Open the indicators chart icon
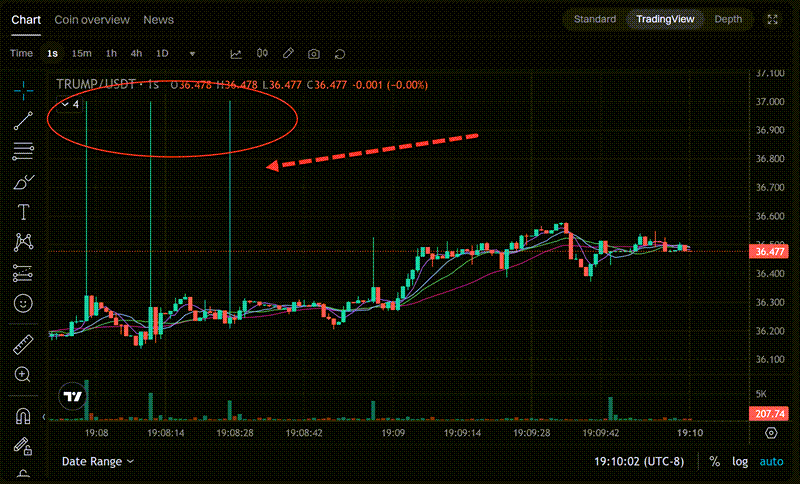 pyautogui.click(x=236, y=53)
